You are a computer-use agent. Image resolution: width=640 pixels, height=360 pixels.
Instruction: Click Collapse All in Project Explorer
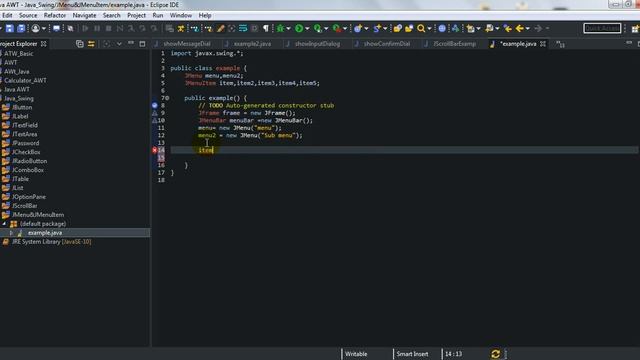click(80, 44)
